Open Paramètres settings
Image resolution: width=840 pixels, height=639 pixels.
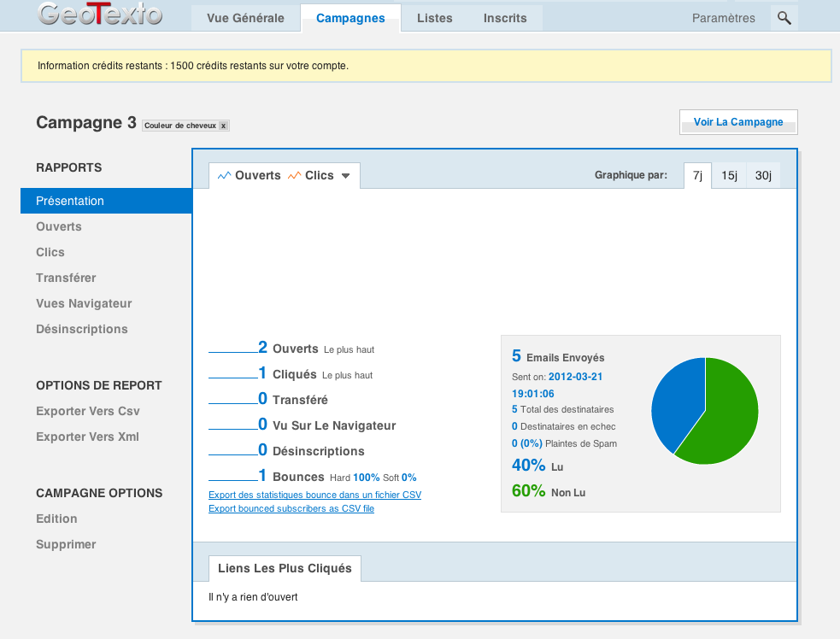[724, 18]
